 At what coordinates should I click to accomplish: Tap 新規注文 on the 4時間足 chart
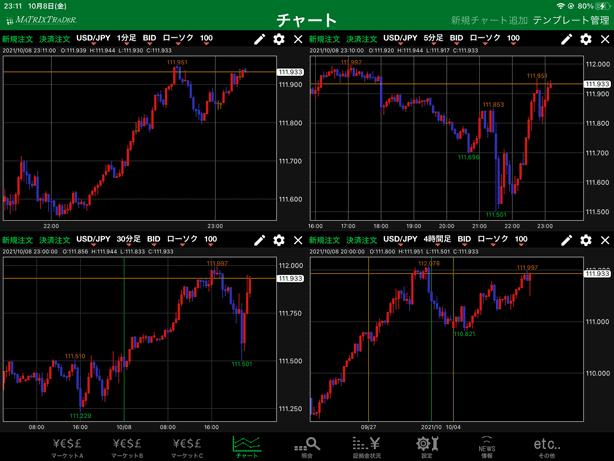point(324,240)
